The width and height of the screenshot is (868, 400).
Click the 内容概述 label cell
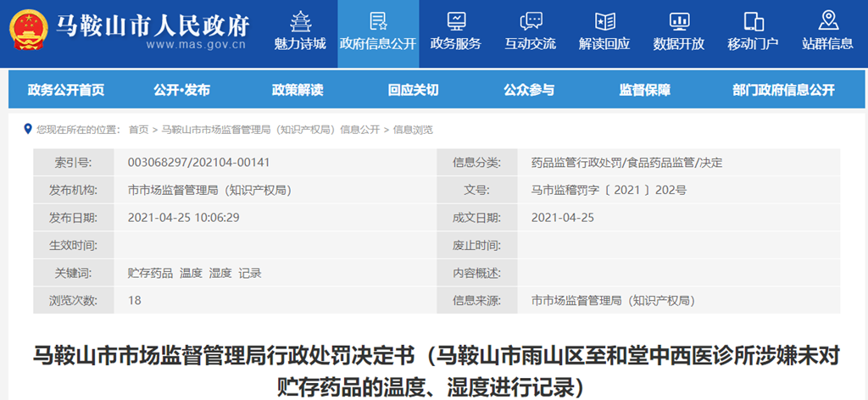pos(476,273)
